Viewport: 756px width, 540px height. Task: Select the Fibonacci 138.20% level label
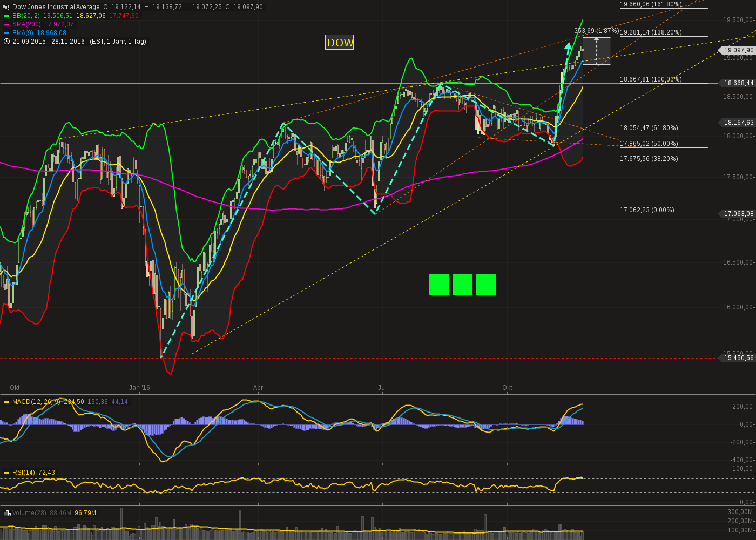tap(651, 32)
